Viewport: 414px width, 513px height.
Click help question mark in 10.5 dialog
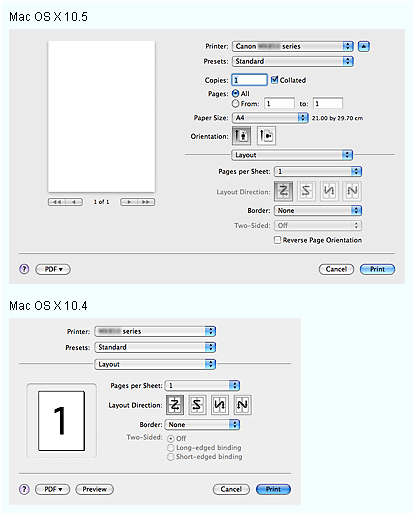(x=24, y=269)
